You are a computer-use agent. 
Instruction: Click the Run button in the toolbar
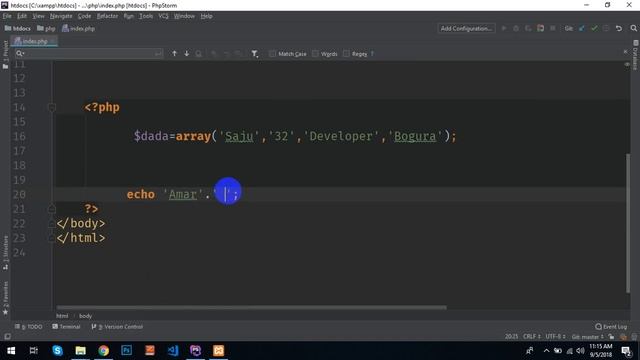[504, 28]
